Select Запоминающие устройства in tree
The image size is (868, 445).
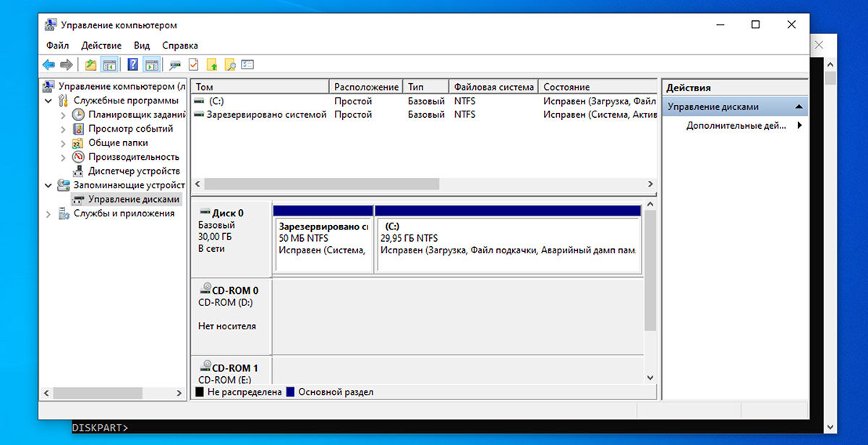pyautogui.click(x=129, y=185)
